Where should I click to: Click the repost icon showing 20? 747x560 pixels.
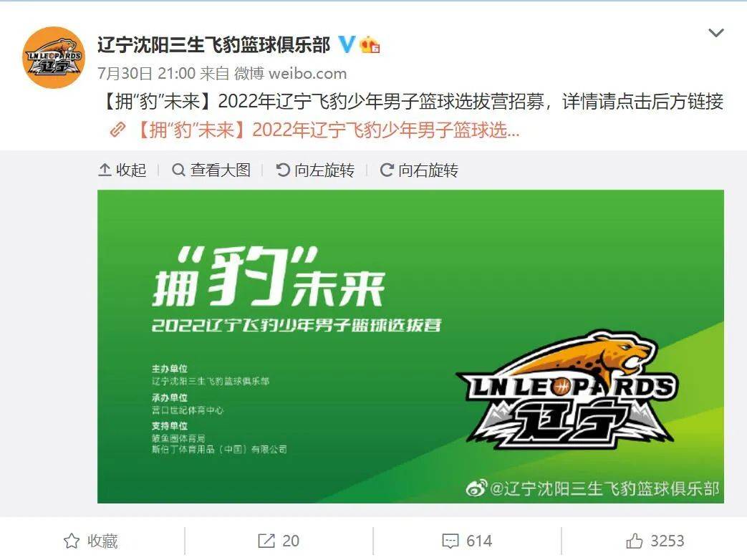point(278,541)
